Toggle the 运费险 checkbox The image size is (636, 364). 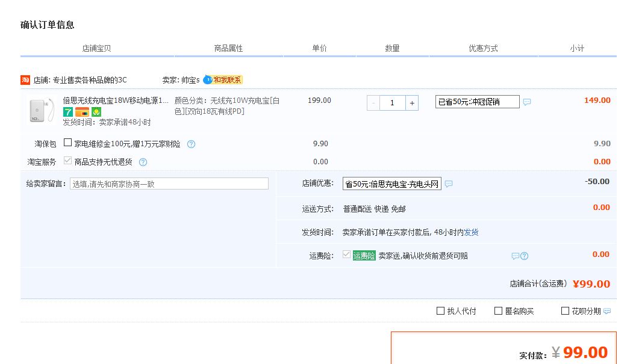click(x=346, y=254)
